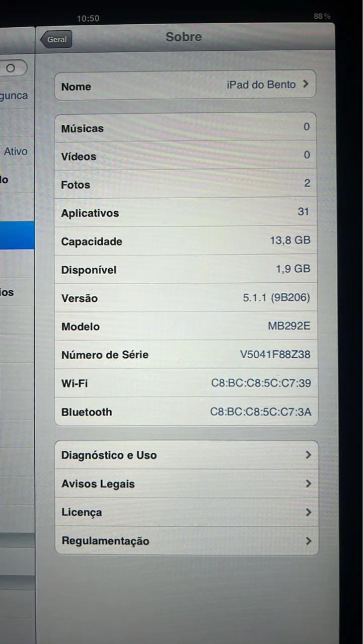Toggle the switch in the left sidebar
The height and width of the screenshot is (644, 363).
(x=12, y=67)
